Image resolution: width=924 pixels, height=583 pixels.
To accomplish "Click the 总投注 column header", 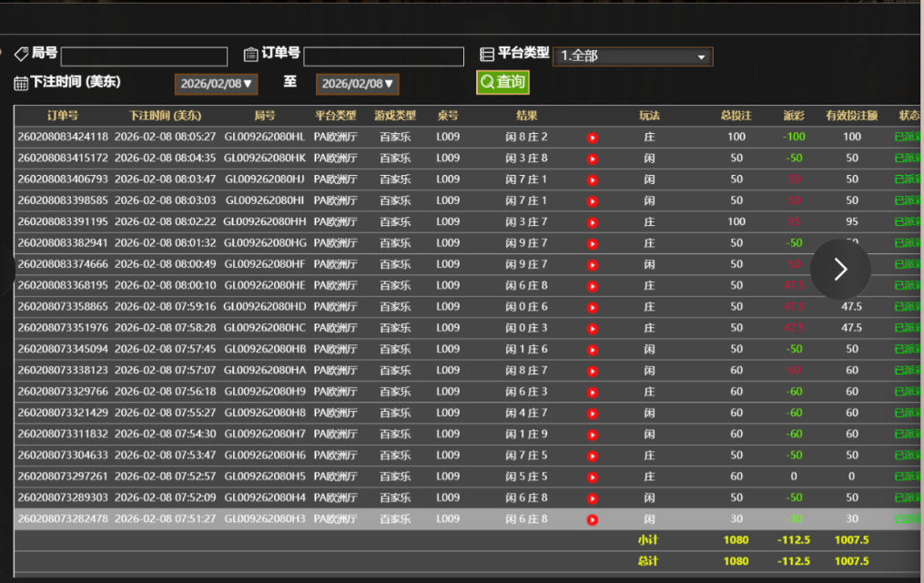I will point(736,116).
